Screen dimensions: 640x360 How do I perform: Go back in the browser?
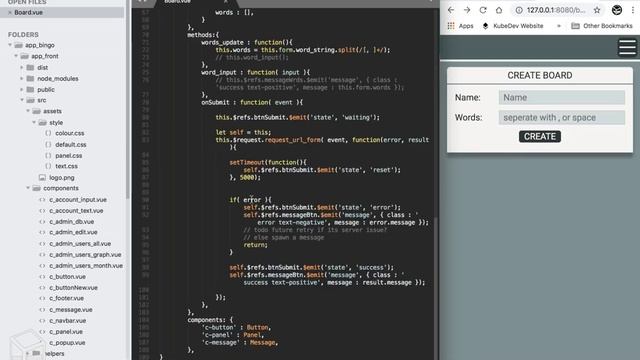[x=451, y=10]
